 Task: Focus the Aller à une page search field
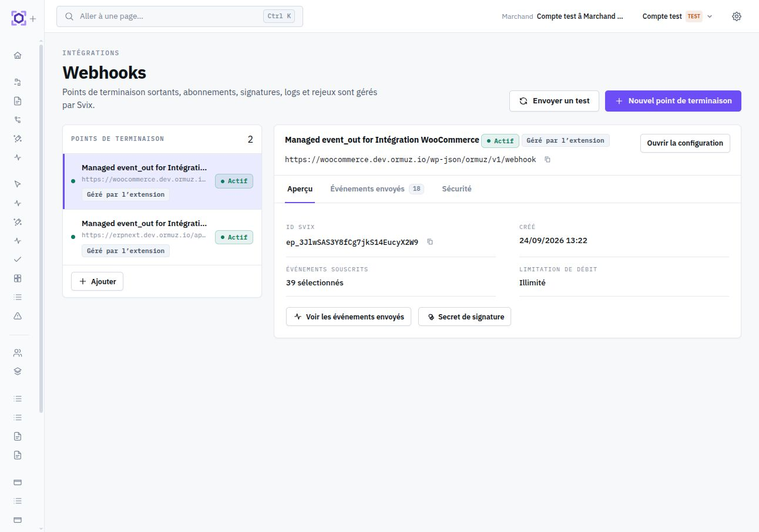click(180, 16)
